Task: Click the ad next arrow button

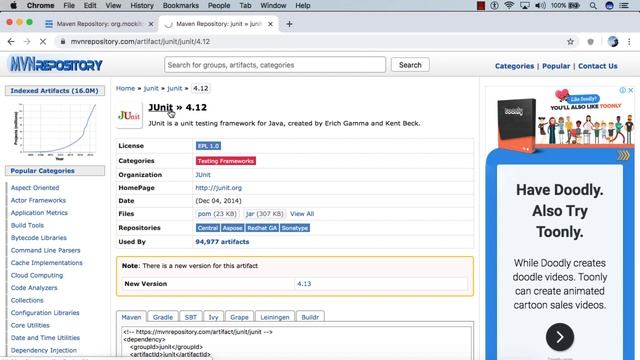Action: pyautogui.click(x=560, y=337)
